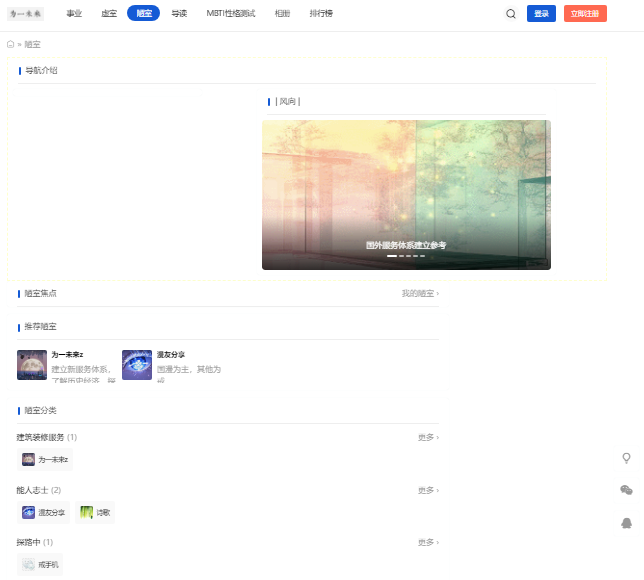Click the site logo in header

25,14
